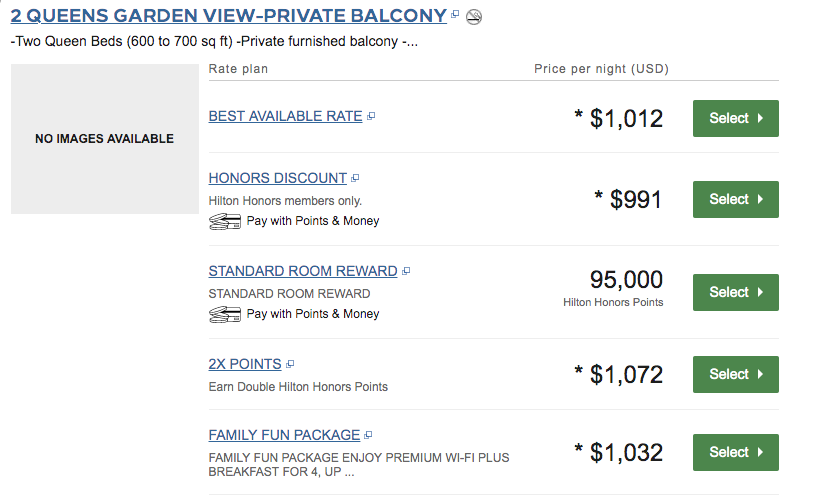Open the Standard Room Reward link
816x504 pixels.
click(x=302, y=271)
